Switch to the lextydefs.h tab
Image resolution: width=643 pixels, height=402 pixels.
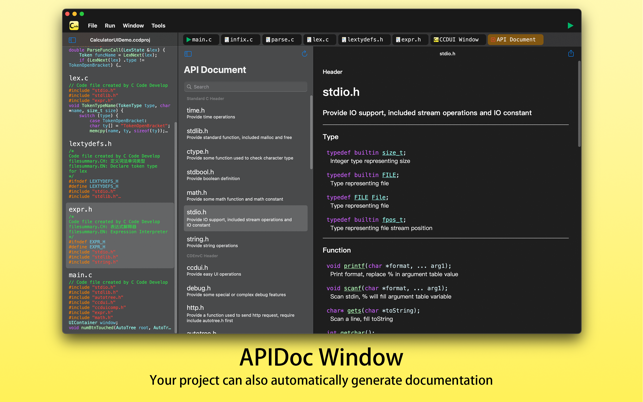point(363,39)
